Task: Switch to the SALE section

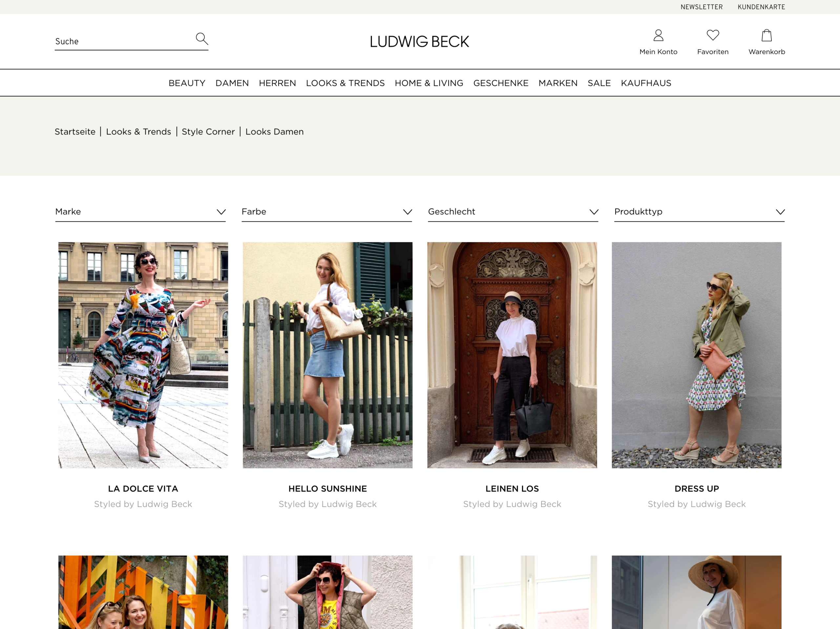Action: (599, 83)
